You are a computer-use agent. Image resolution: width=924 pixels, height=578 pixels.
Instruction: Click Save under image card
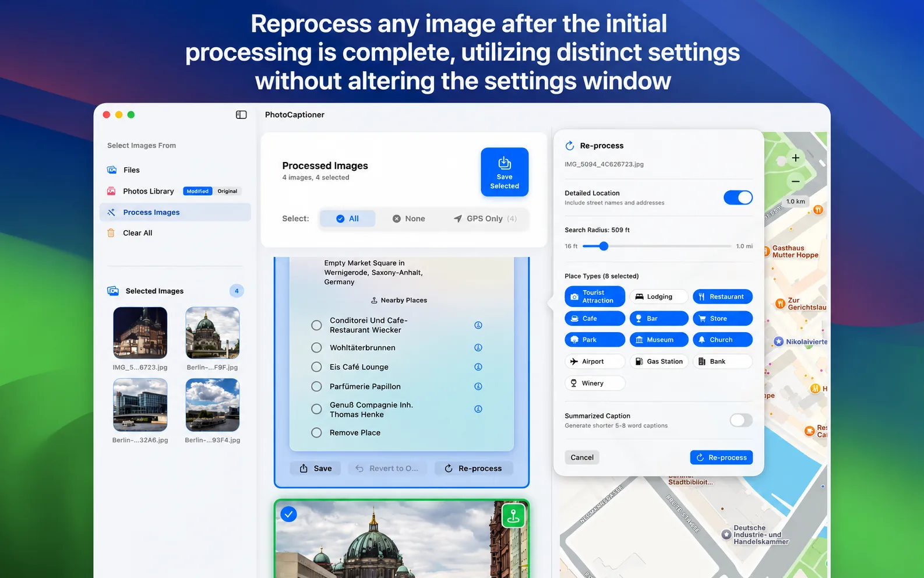pos(316,468)
